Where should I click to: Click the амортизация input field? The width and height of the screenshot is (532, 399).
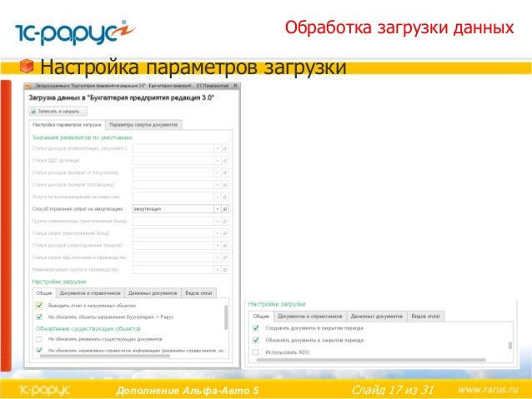[x=173, y=209]
